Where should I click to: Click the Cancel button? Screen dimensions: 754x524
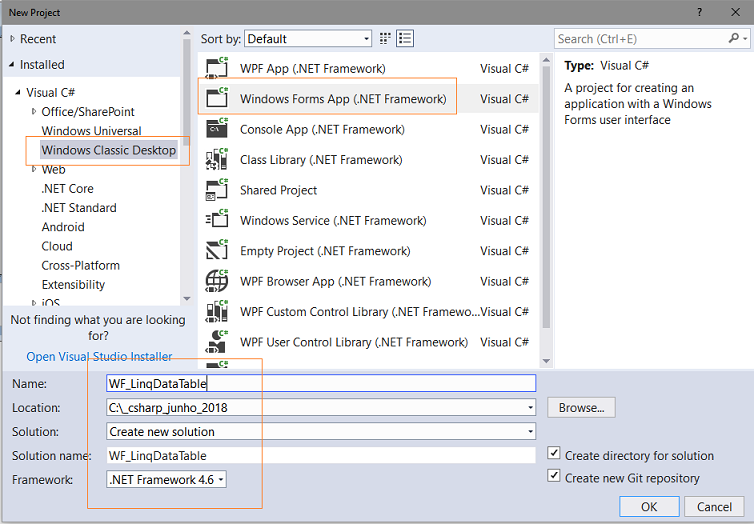(714, 506)
